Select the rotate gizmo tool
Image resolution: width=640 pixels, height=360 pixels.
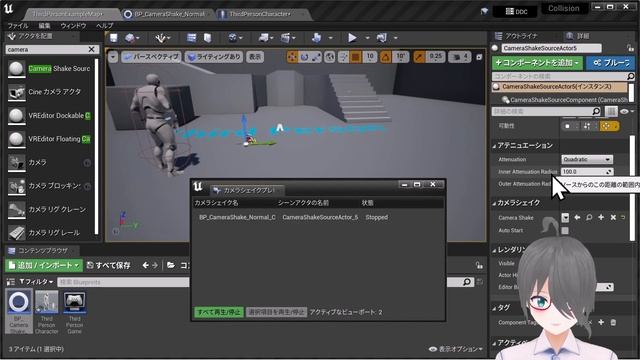click(304, 57)
